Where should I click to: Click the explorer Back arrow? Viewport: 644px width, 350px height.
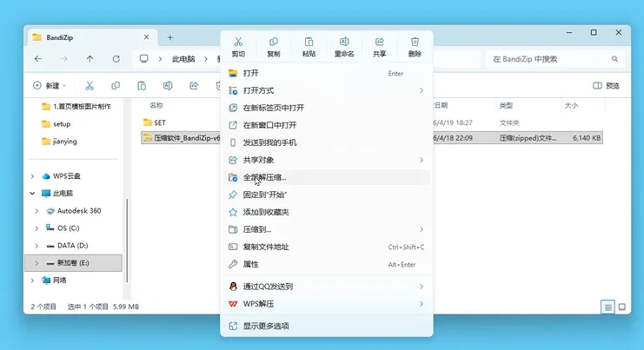click(x=37, y=59)
